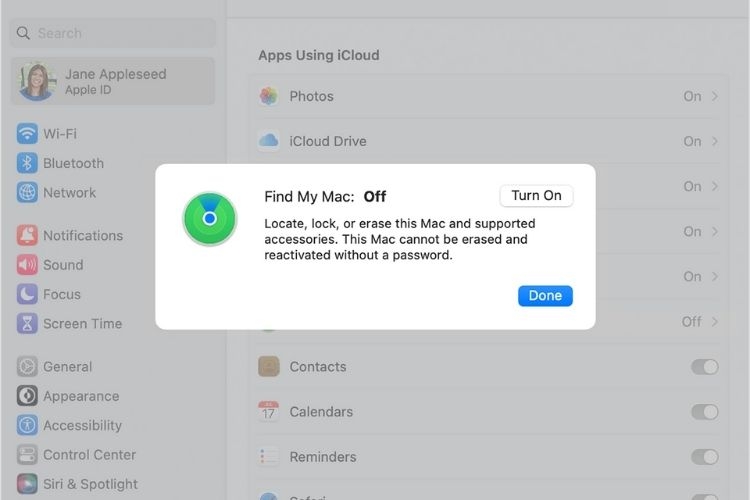This screenshot has height=500, width=750.
Task: Open Jane Appleseed Apple ID profile
Action: tap(113, 81)
